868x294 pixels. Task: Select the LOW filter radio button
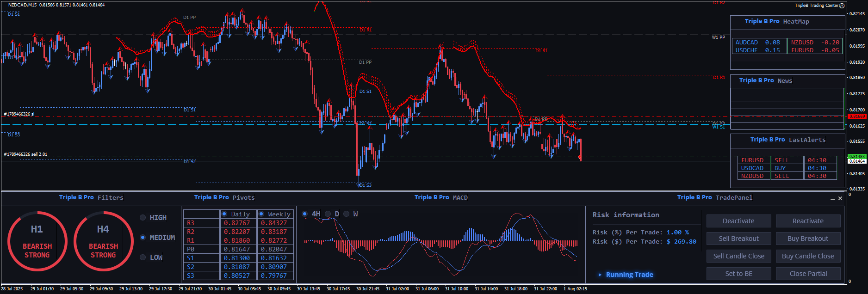[143, 257]
